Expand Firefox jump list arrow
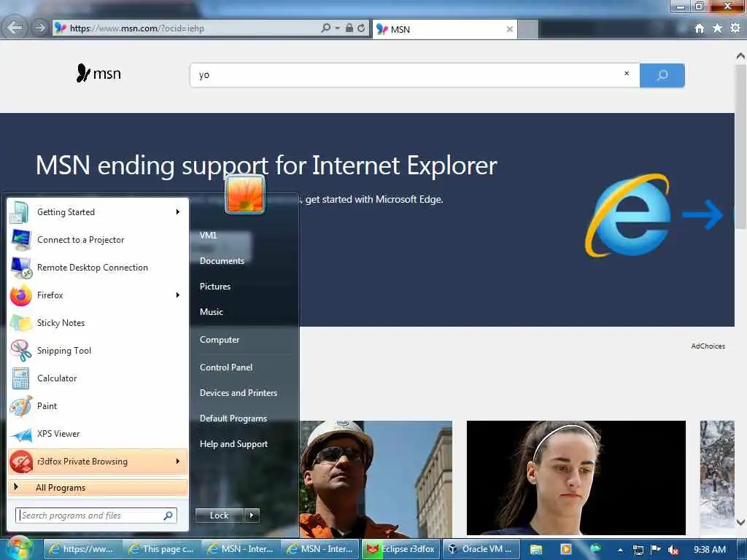 (x=178, y=295)
